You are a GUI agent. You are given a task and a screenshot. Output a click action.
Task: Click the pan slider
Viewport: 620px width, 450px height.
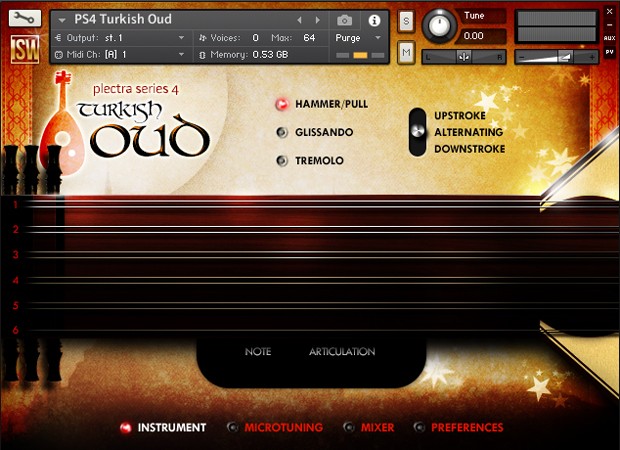point(464,57)
